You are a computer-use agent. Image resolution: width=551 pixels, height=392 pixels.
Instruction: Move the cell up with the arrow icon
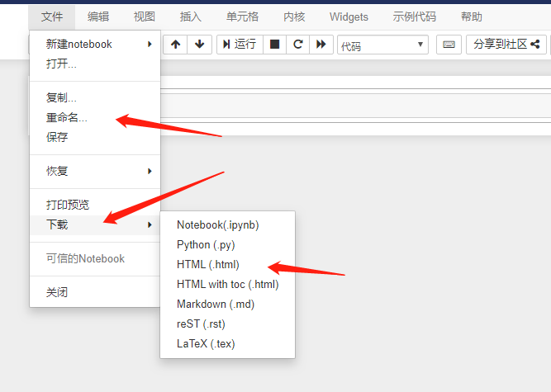click(x=176, y=45)
